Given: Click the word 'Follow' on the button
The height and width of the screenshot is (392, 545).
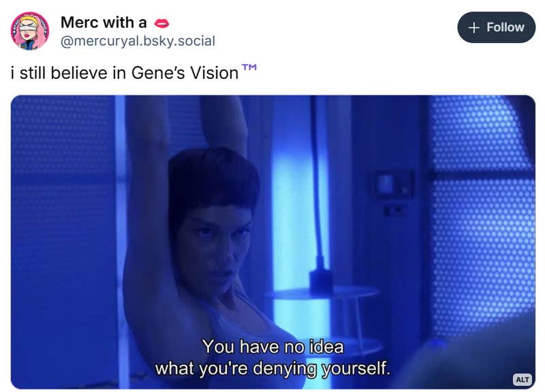Looking at the screenshot, I should pos(505,27).
